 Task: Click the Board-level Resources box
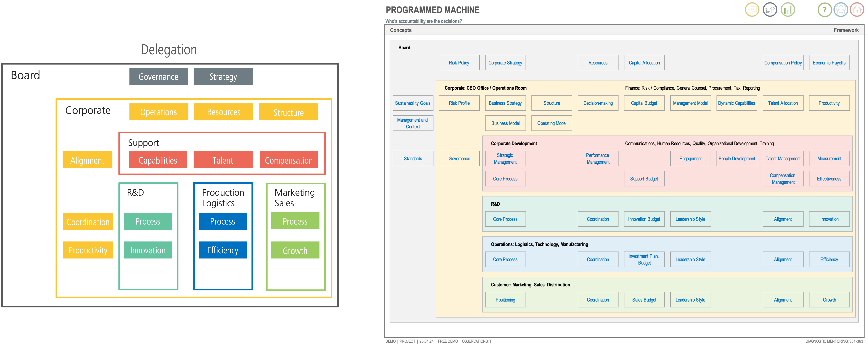(x=598, y=63)
